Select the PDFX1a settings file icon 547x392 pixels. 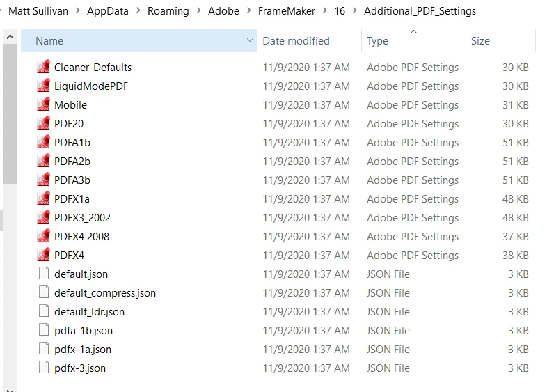point(44,198)
